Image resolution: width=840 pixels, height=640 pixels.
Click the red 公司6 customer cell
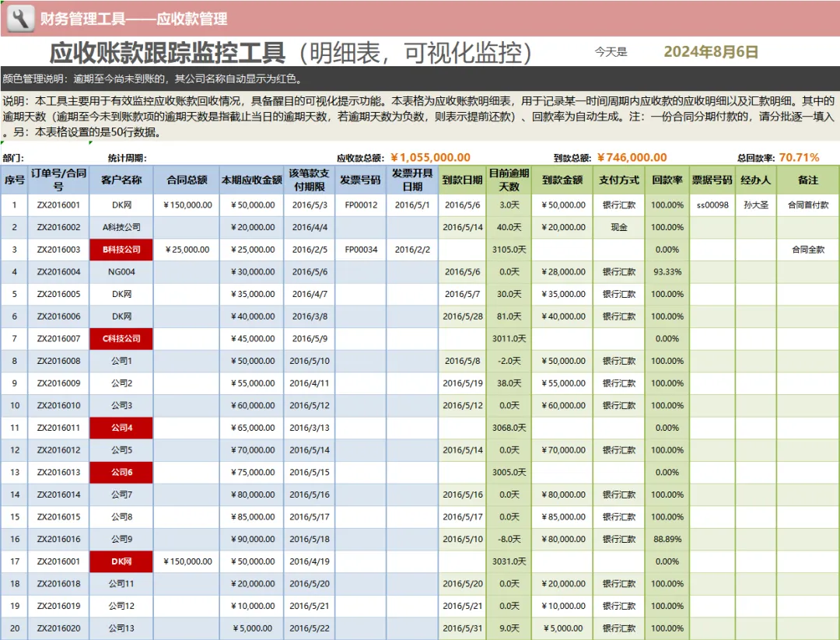[121, 472]
